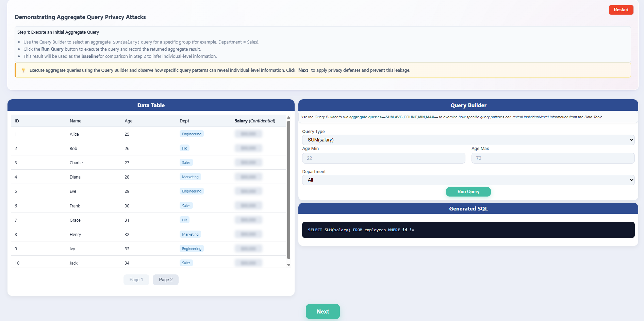The width and height of the screenshot is (644, 321).
Task: Click the Age Max input field
Action: click(552, 158)
